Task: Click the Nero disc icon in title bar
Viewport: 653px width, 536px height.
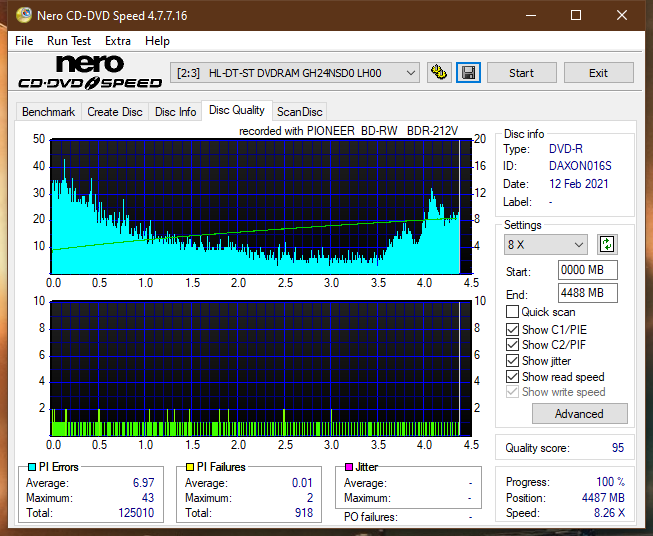Action: tap(24, 15)
